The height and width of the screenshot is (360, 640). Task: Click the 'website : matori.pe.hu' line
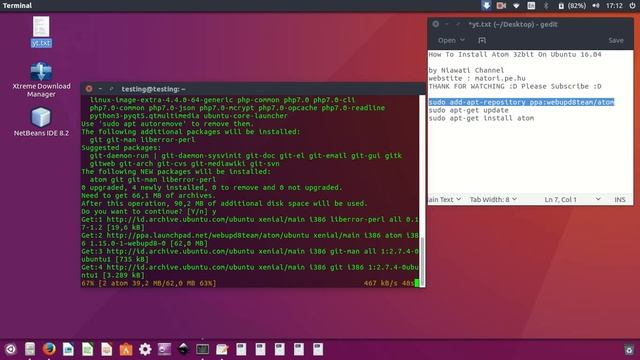click(x=477, y=78)
